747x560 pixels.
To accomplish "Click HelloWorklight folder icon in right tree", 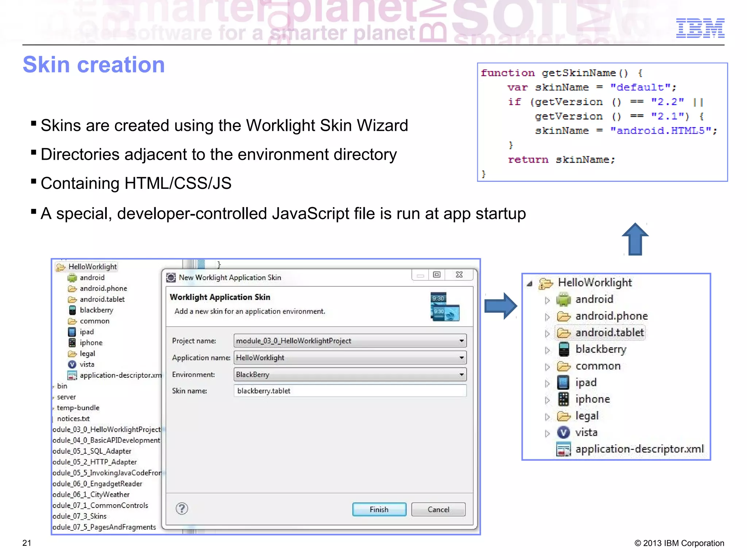I will [546, 283].
